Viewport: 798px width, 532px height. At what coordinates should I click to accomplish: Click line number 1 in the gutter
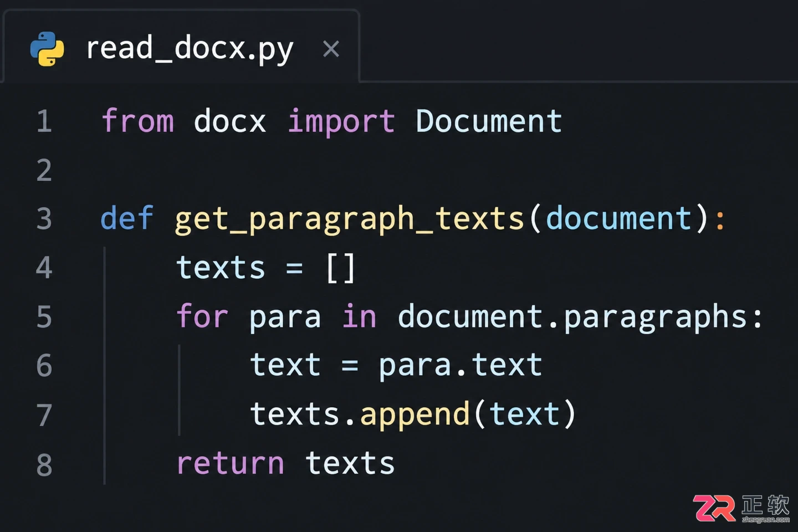pyautogui.click(x=44, y=121)
